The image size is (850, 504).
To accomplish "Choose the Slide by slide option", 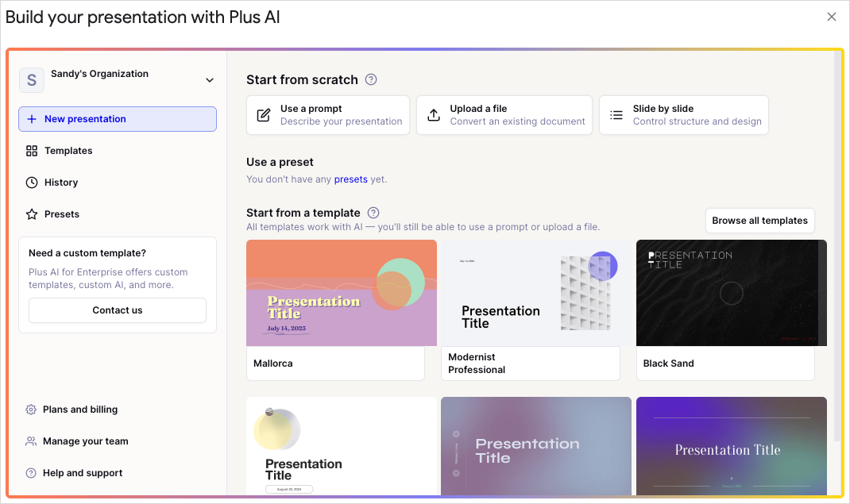I will (x=684, y=115).
